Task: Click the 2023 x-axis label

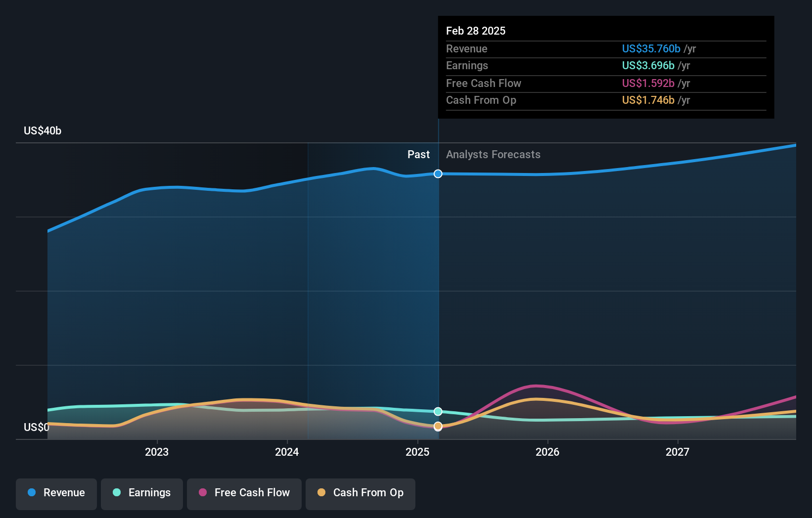Action: 157,452
